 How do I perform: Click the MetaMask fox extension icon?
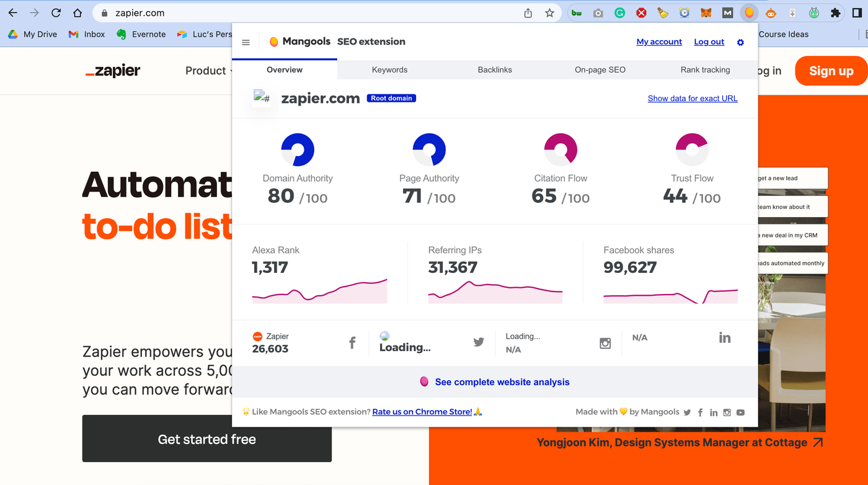(x=706, y=12)
